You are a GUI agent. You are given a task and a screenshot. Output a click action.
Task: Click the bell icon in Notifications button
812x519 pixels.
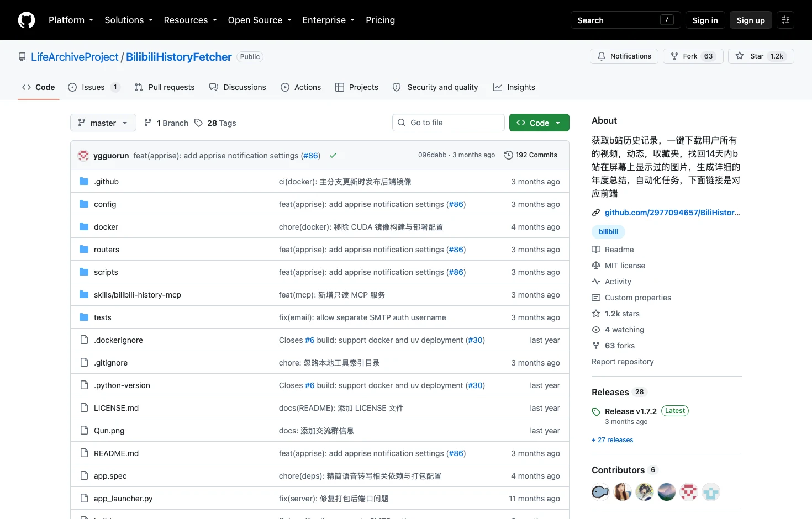point(602,56)
